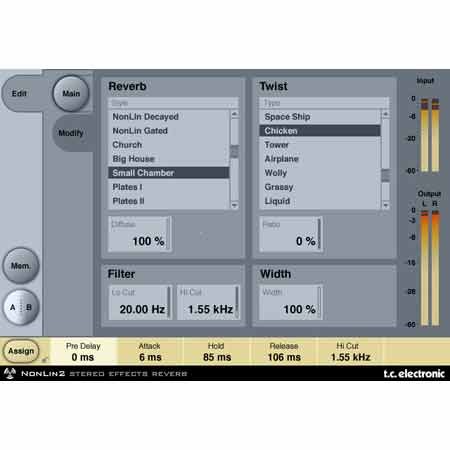Image resolution: width=450 pixels, height=450 pixels.
Task: Select Greasy twist type
Action: click(320, 187)
